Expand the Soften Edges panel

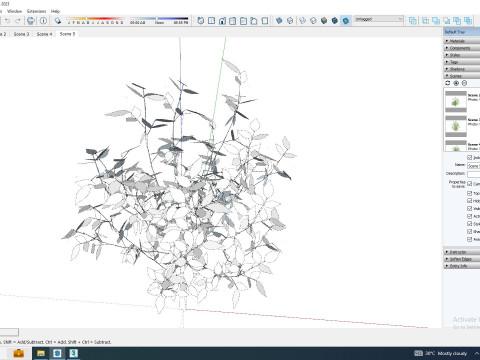(462, 259)
